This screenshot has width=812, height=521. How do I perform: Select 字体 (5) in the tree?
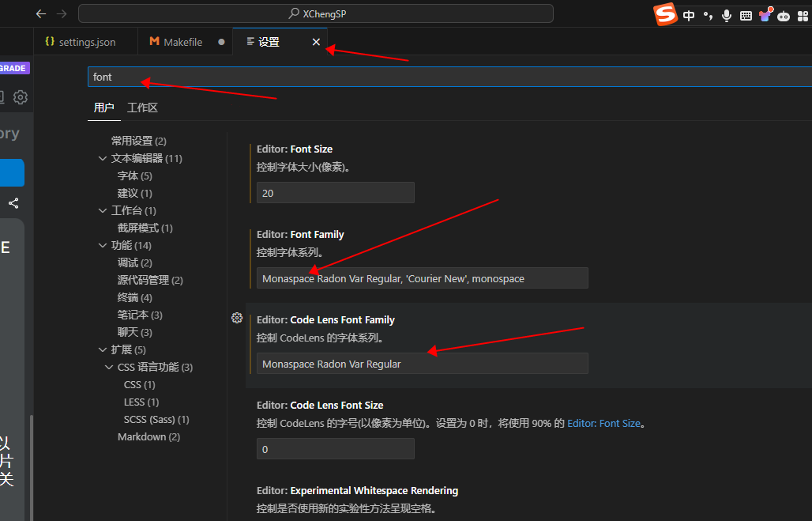[134, 176]
